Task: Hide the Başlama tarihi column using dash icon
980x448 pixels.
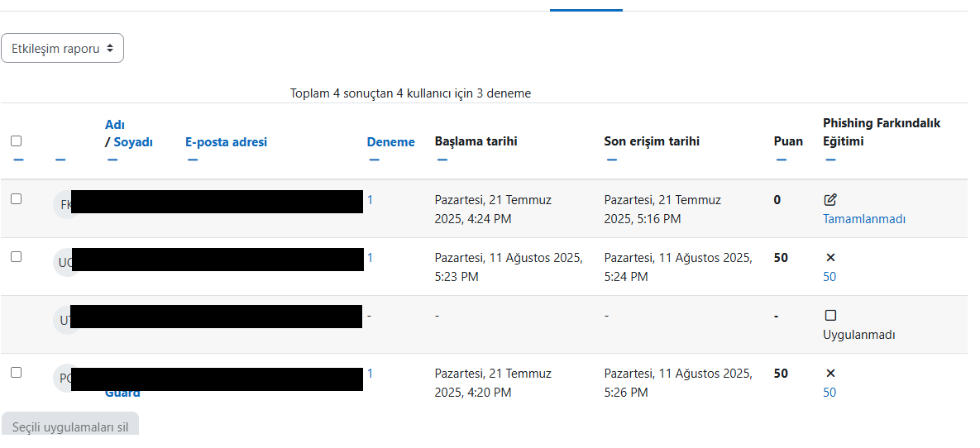Action: [x=442, y=160]
